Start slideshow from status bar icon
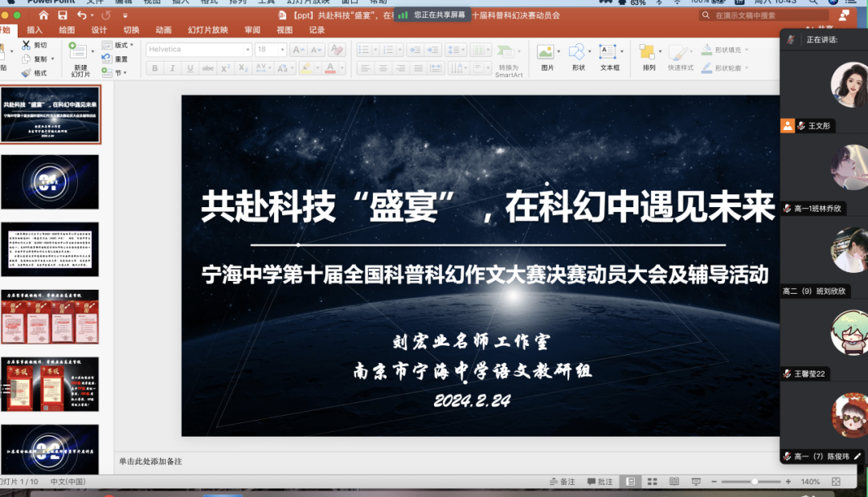The width and height of the screenshot is (868, 497). (696, 482)
